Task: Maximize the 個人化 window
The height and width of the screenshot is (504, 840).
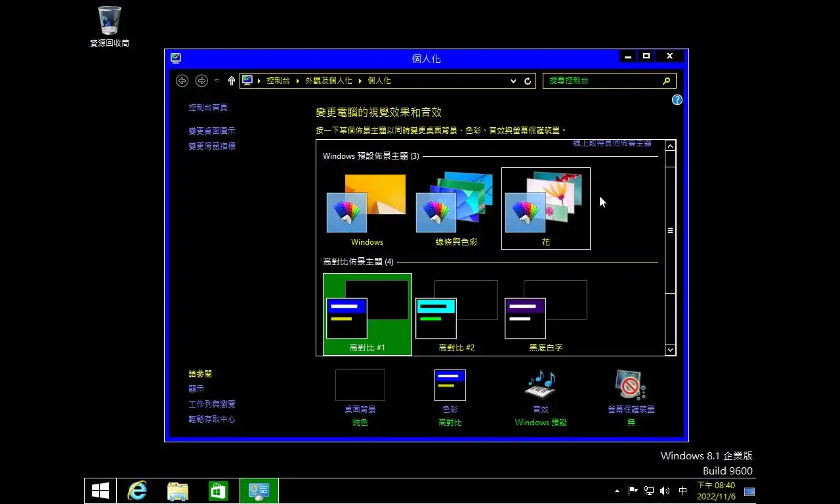Action: click(x=646, y=56)
